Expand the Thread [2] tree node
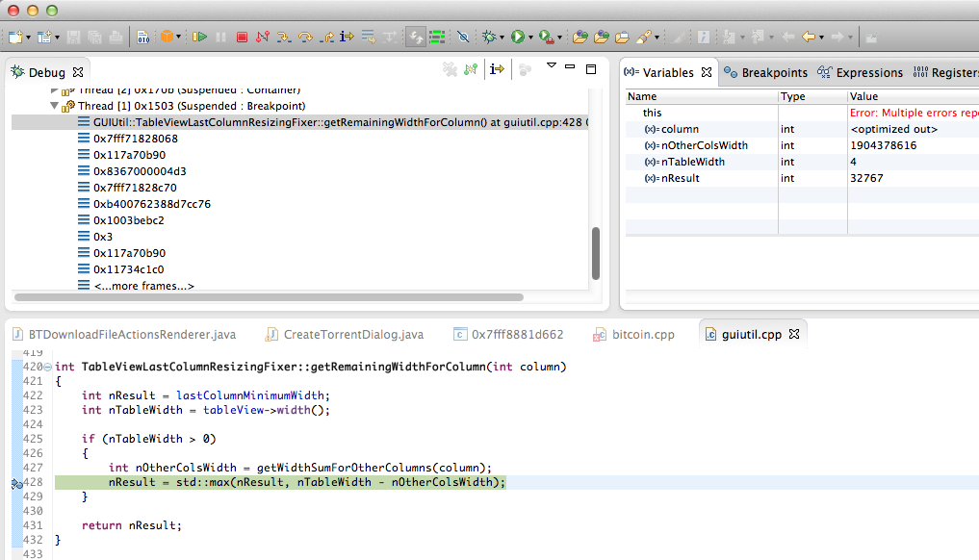 pyautogui.click(x=54, y=89)
